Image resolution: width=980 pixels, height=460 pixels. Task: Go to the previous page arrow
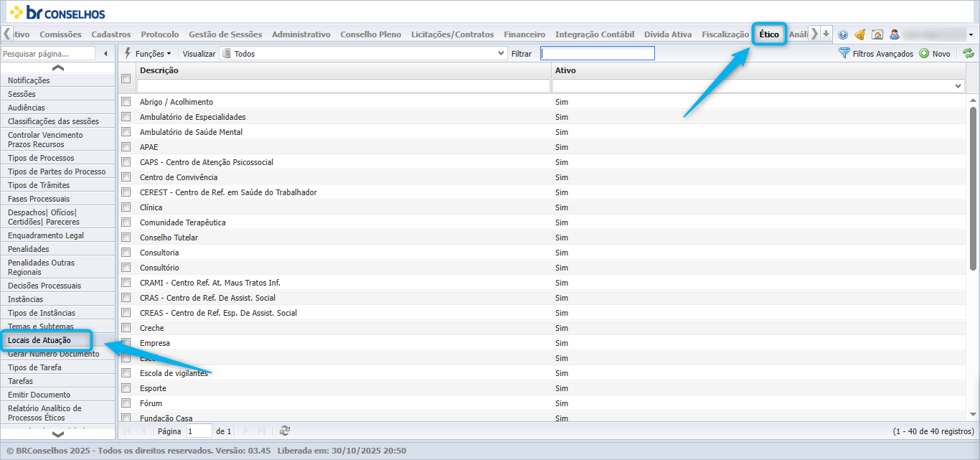coord(142,431)
